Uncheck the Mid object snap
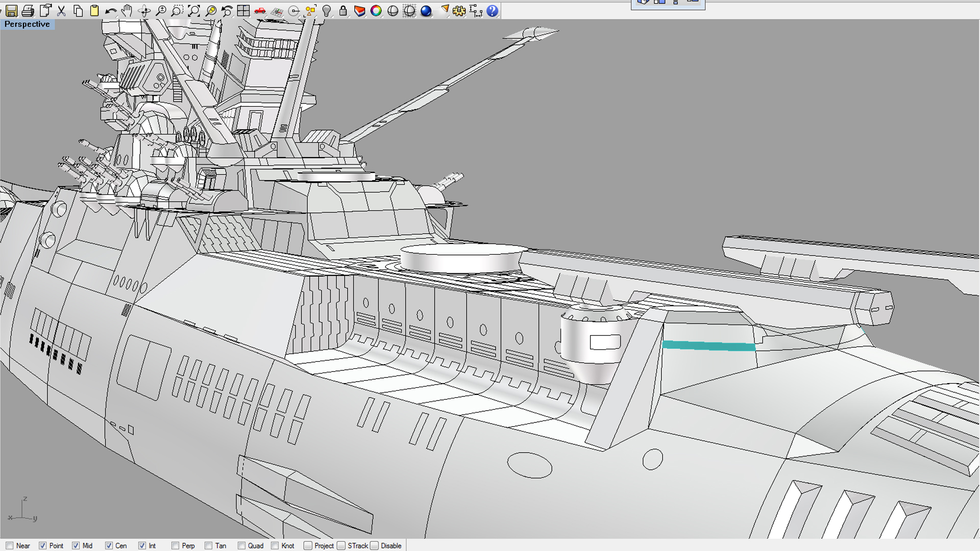The width and height of the screenshot is (980, 551). pyautogui.click(x=76, y=545)
